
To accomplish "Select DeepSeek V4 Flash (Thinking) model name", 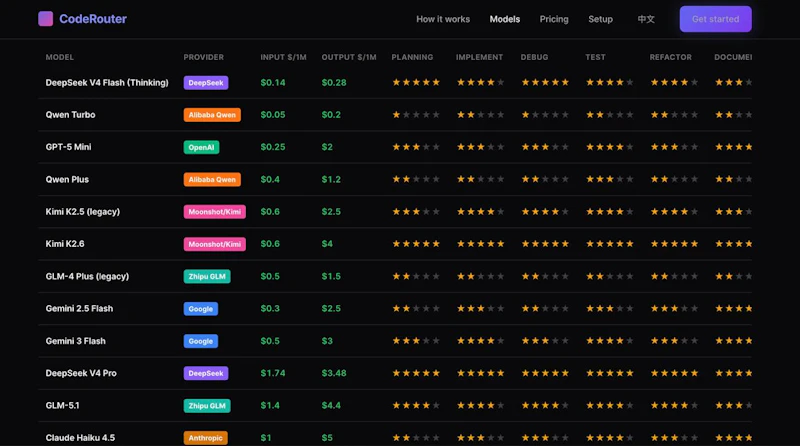I will click(x=107, y=83).
